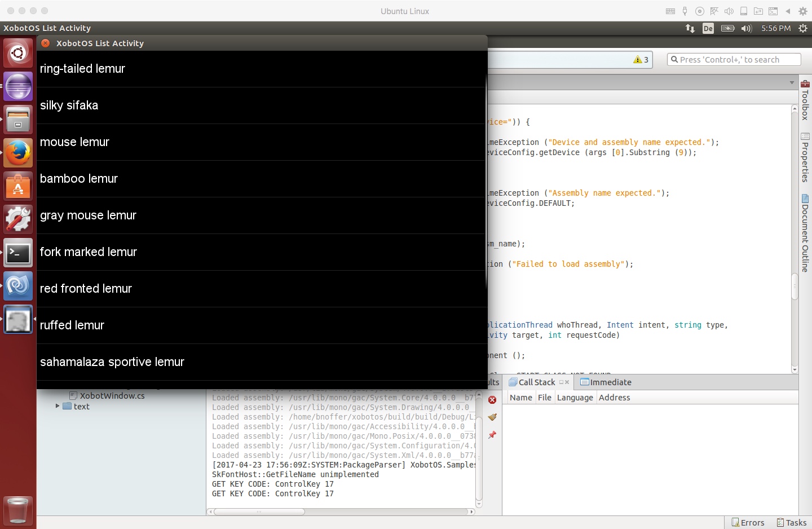812x529 pixels.
Task: Close the XobotOS List Activity window
Action: point(46,43)
